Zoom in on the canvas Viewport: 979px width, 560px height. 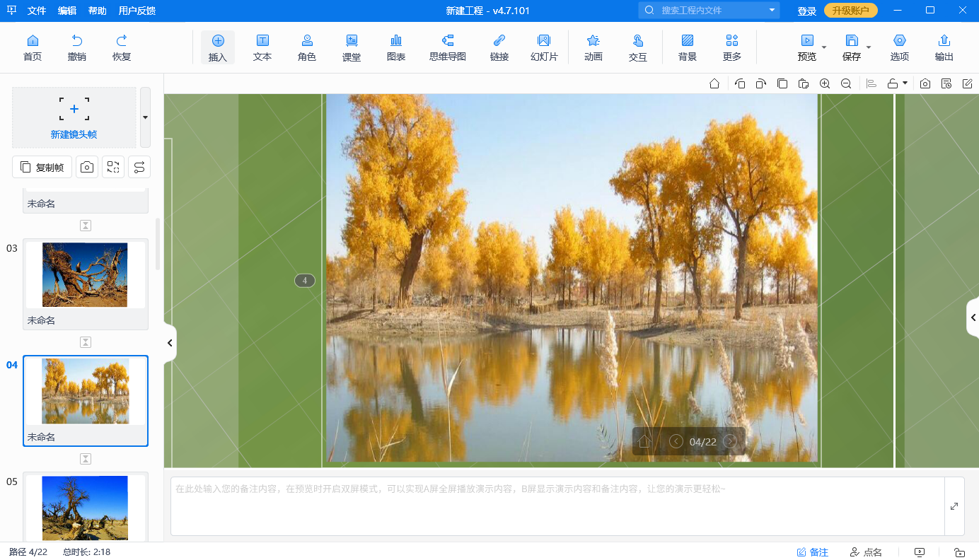click(825, 83)
